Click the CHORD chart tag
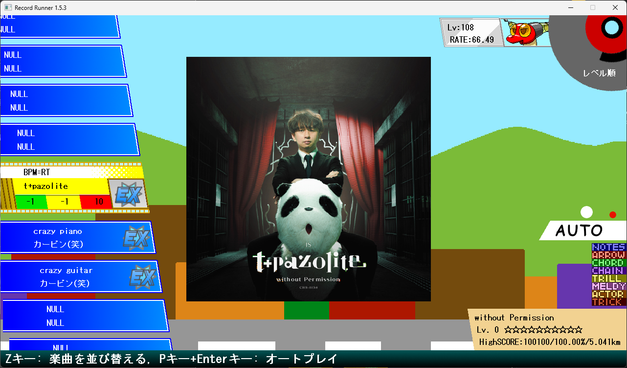 [x=608, y=263]
